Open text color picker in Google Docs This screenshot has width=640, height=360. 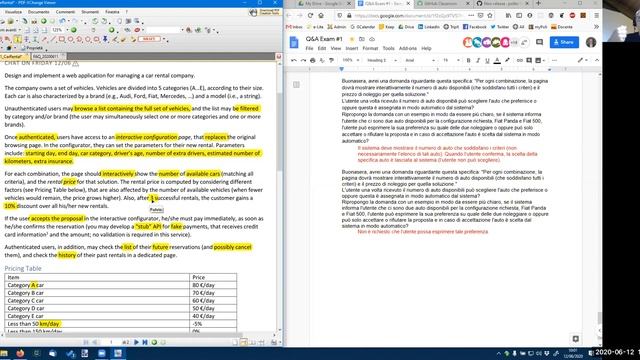497,60
